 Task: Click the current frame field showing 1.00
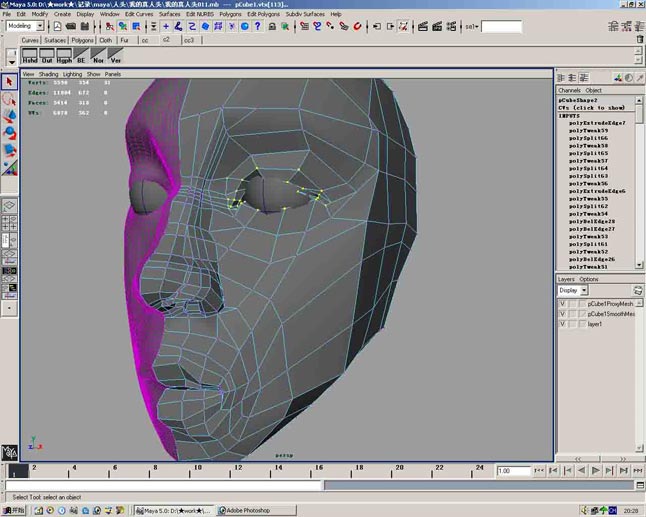(x=513, y=471)
